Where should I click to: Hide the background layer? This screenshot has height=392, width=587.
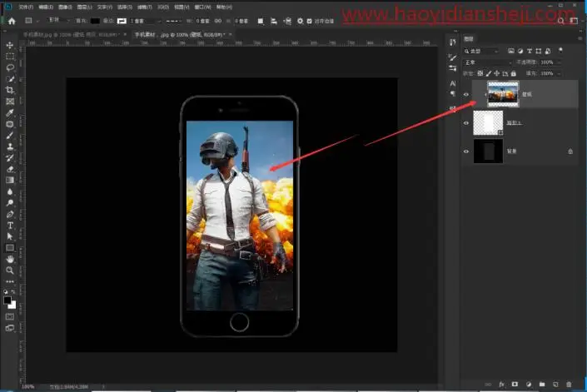click(466, 151)
